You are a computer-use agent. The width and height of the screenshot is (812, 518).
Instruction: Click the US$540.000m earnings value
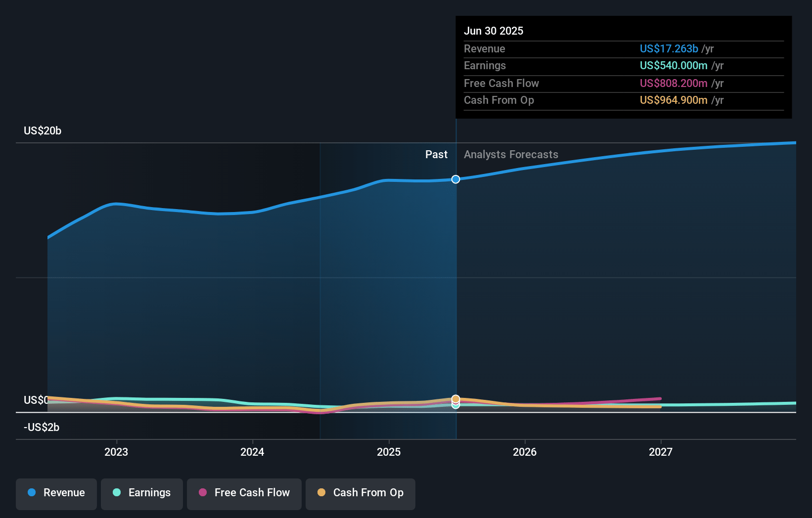(x=674, y=65)
